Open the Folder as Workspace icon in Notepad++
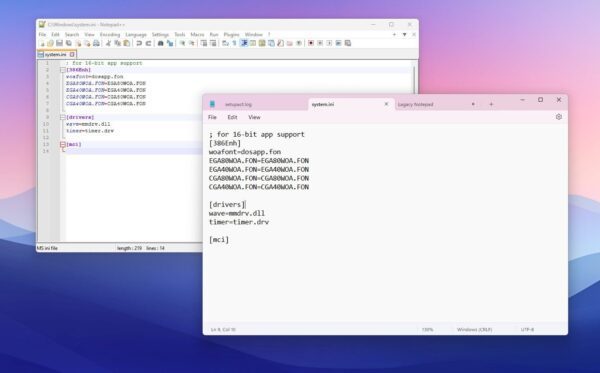Viewport: 600px width, 373px height. pyautogui.click(x=290, y=43)
